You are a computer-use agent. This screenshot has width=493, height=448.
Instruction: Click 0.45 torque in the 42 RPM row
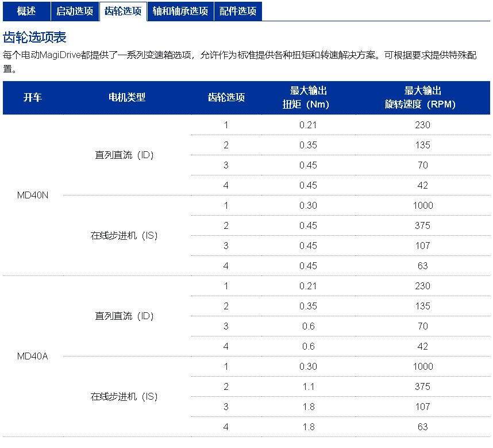[308, 185]
